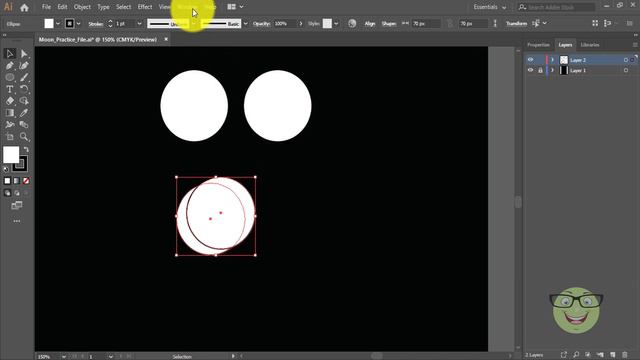640x360 pixels.
Task: Apply solid Color mode button
Action: 7,180
